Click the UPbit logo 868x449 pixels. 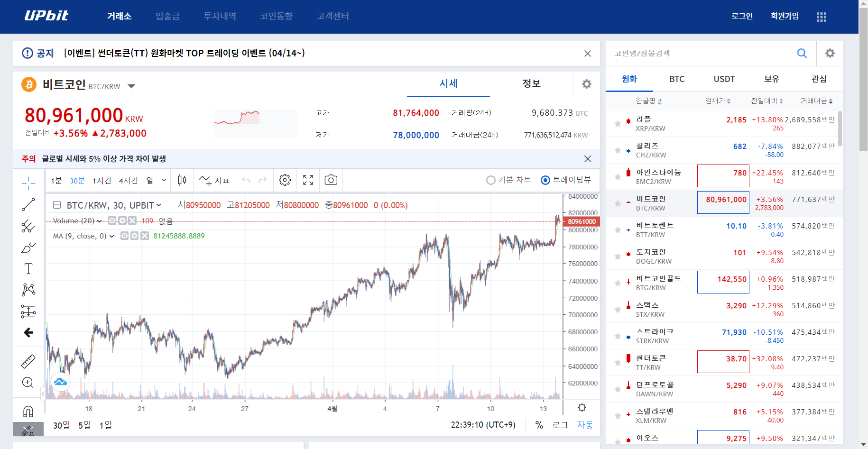click(x=46, y=16)
